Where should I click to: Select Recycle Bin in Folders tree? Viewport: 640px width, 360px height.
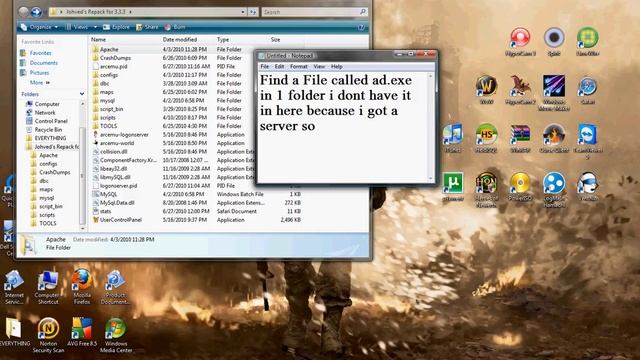44,130
